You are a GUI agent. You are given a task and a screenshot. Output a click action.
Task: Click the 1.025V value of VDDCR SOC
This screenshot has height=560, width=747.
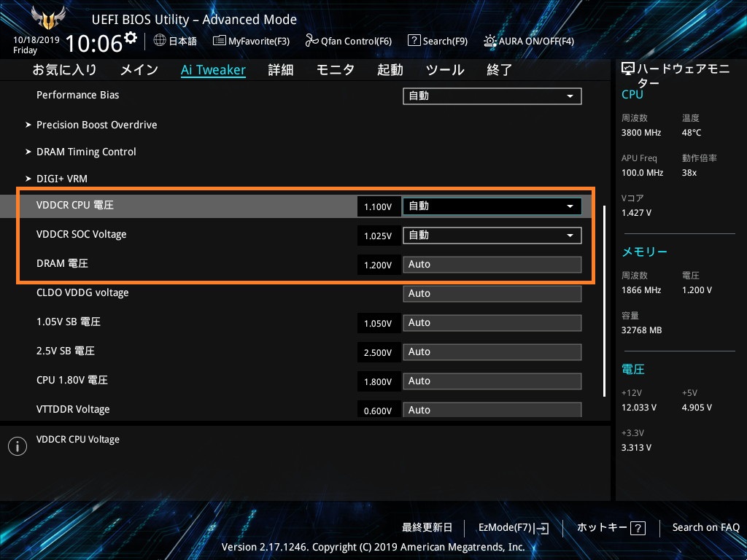379,236
